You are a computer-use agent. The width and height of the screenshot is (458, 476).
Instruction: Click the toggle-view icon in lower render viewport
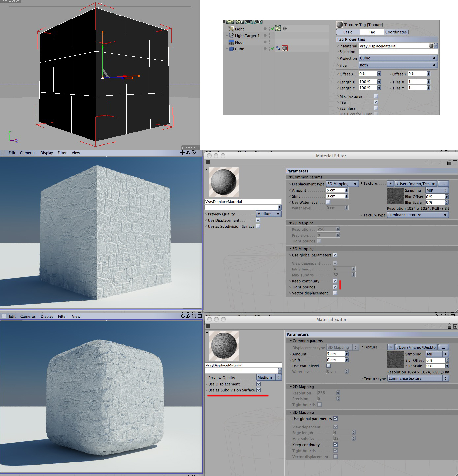point(200,316)
